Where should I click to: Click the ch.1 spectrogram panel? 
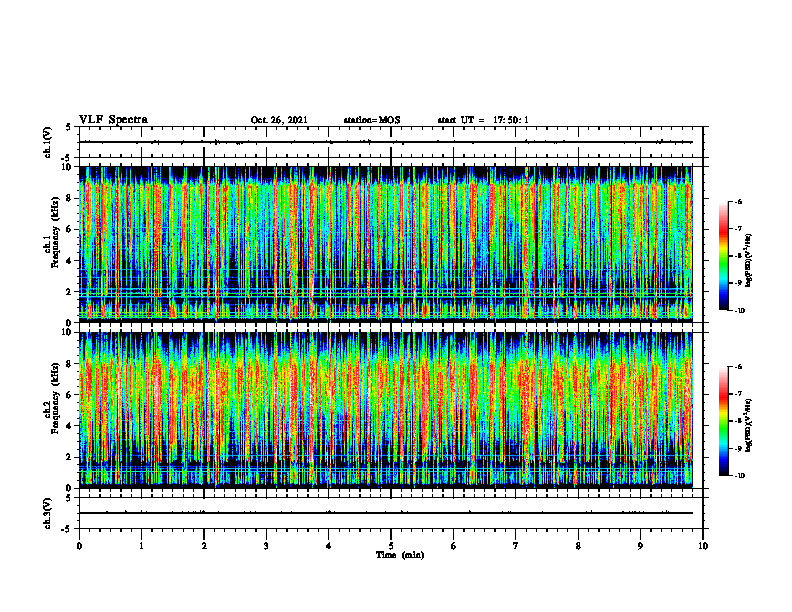[x=386, y=244]
